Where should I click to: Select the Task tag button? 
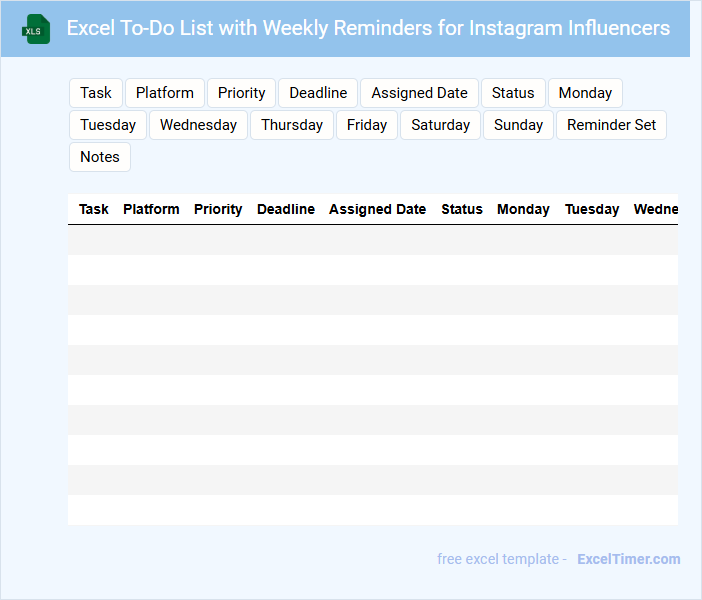pyautogui.click(x=96, y=93)
